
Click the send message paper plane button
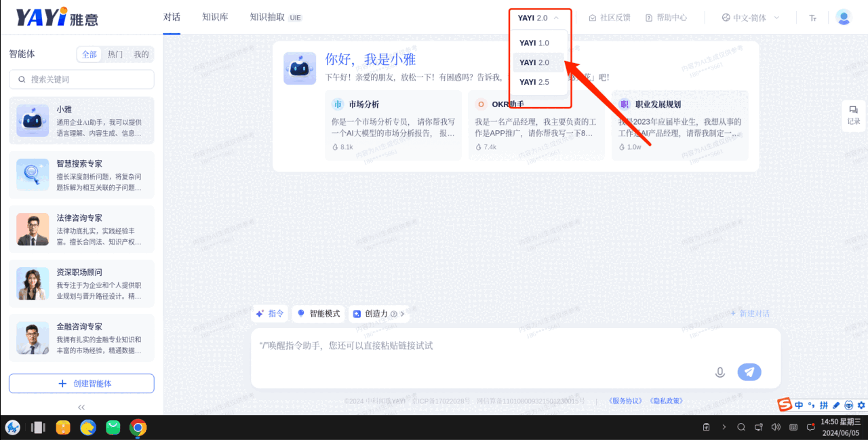coord(749,372)
